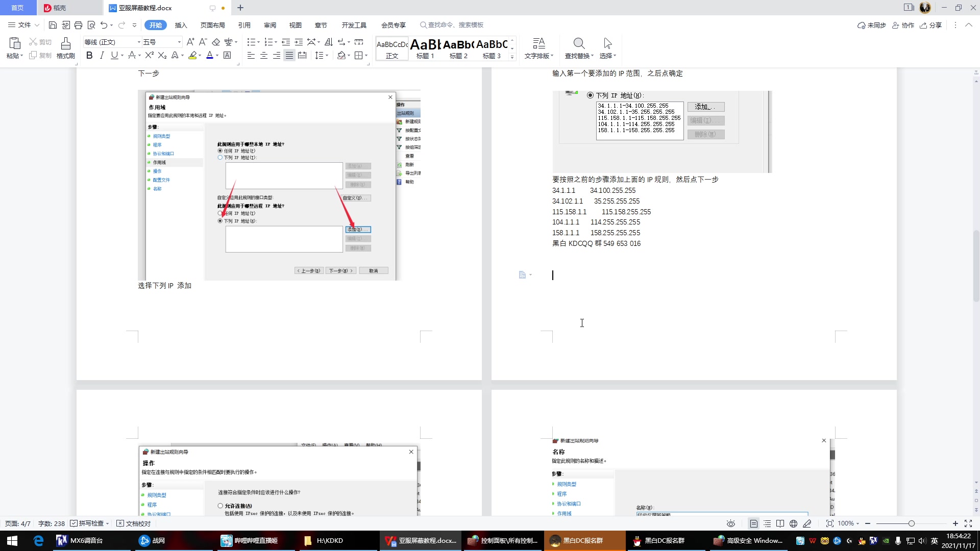Click the Find and Replace magnifier
The height and width of the screenshot is (551, 980).
[x=579, y=43]
